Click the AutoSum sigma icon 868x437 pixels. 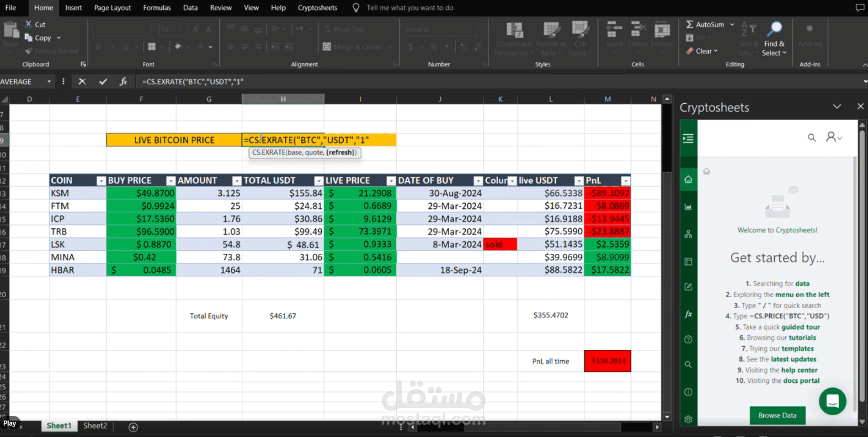pyautogui.click(x=689, y=24)
